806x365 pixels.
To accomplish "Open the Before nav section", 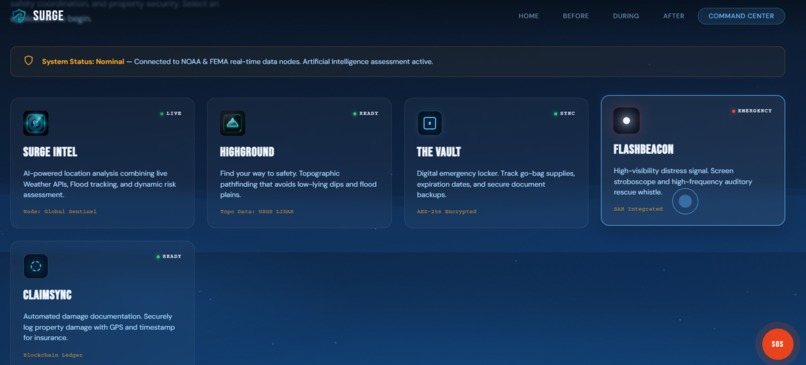I will click(x=576, y=16).
